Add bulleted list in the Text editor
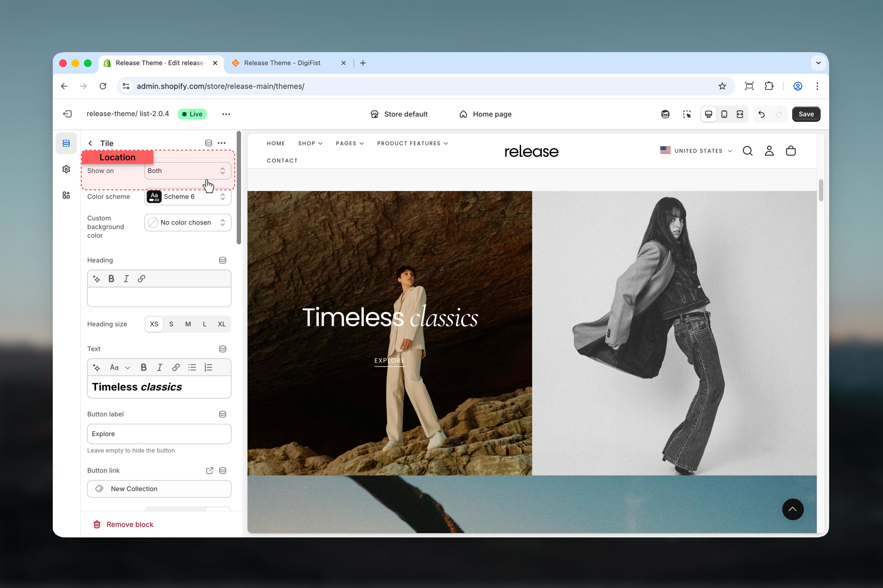883x588 pixels. click(x=192, y=367)
